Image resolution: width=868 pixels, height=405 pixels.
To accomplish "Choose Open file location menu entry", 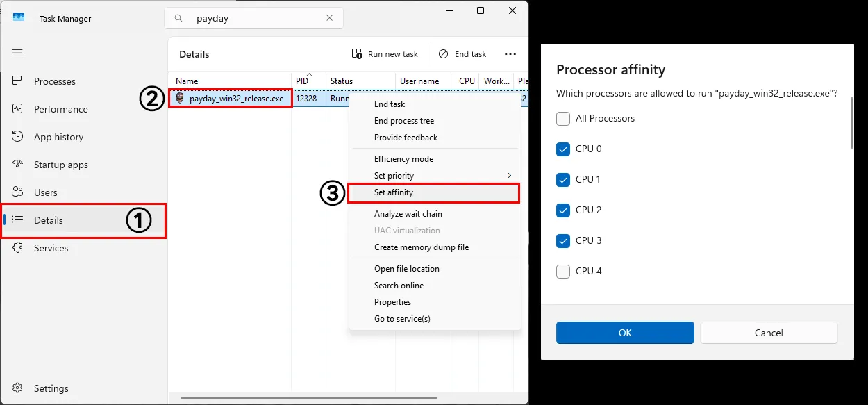I will [x=406, y=269].
